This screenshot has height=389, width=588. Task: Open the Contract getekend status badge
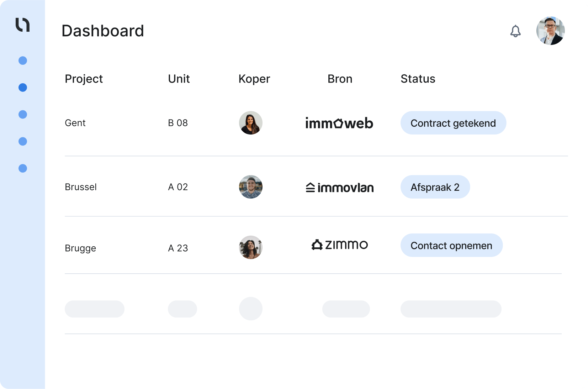click(453, 123)
